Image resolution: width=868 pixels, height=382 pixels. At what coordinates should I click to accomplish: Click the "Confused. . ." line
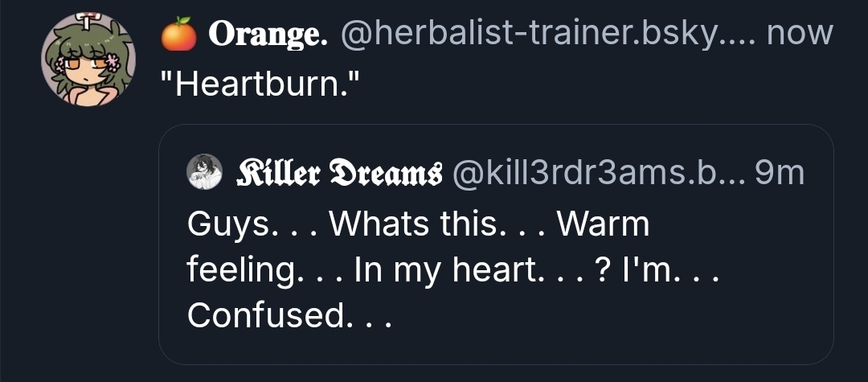click(289, 315)
